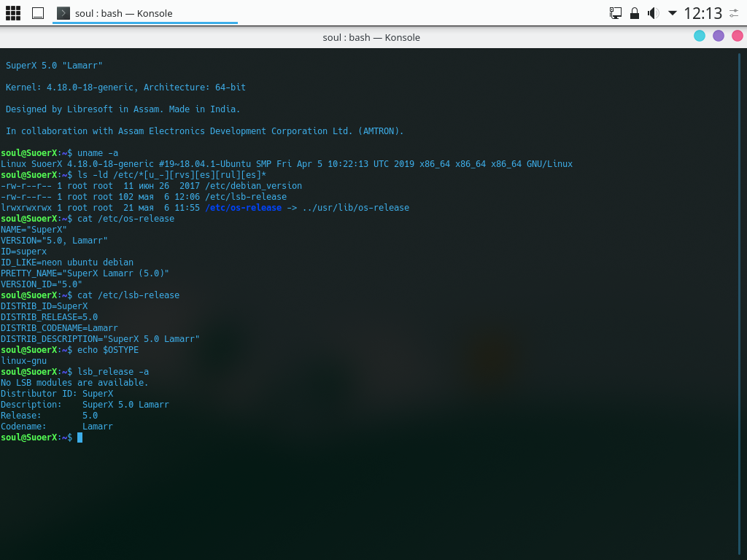Viewport: 747px width, 560px height.
Task: Click the lock screen tray icon
Action: [x=635, y=13]
